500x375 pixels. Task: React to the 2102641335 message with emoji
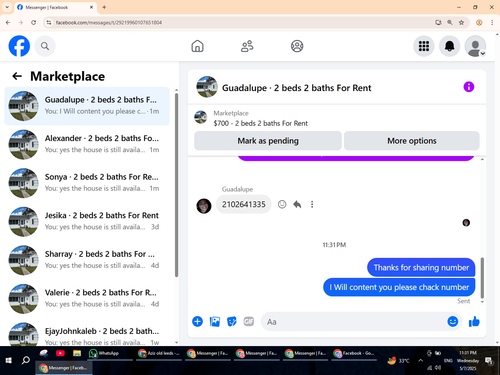(x=282, y=204)
